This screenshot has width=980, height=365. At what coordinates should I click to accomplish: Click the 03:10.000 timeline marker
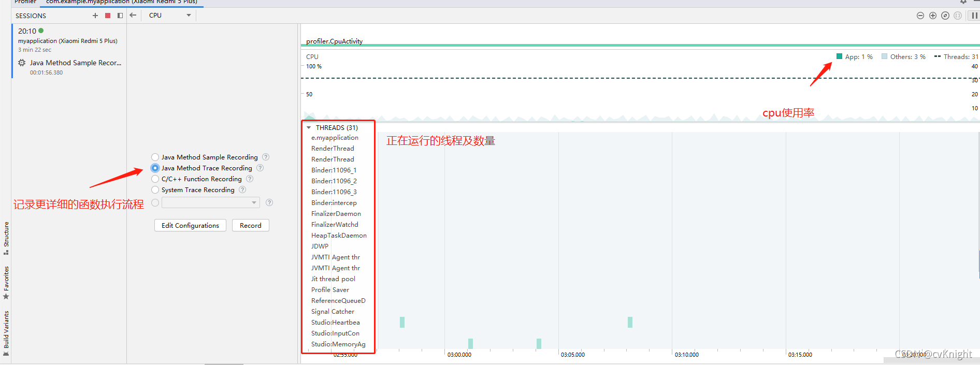[x=687, y=355]
